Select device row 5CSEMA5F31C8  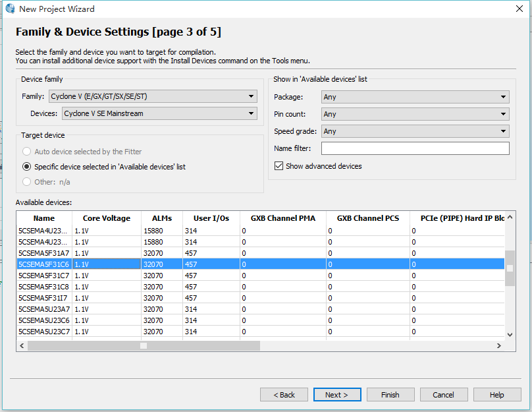pos(261,287)
